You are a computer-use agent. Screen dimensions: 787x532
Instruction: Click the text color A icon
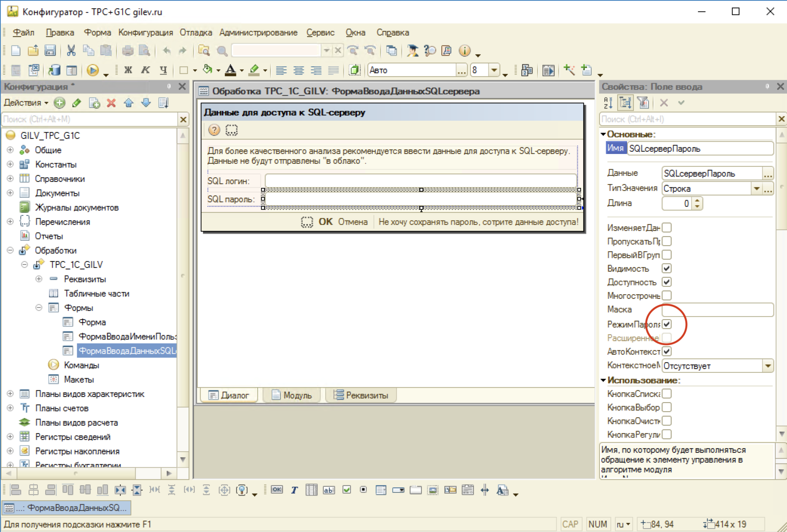(x=231, y=70)
